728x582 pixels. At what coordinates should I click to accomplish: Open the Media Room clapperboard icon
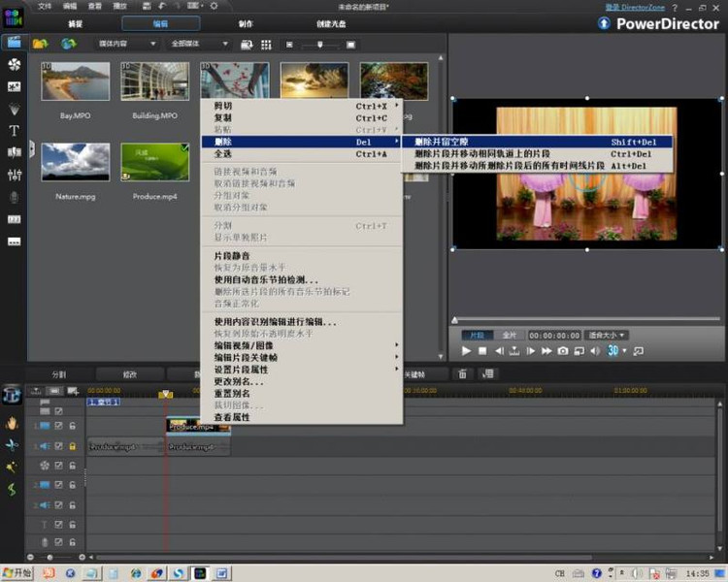coord(14,43)
